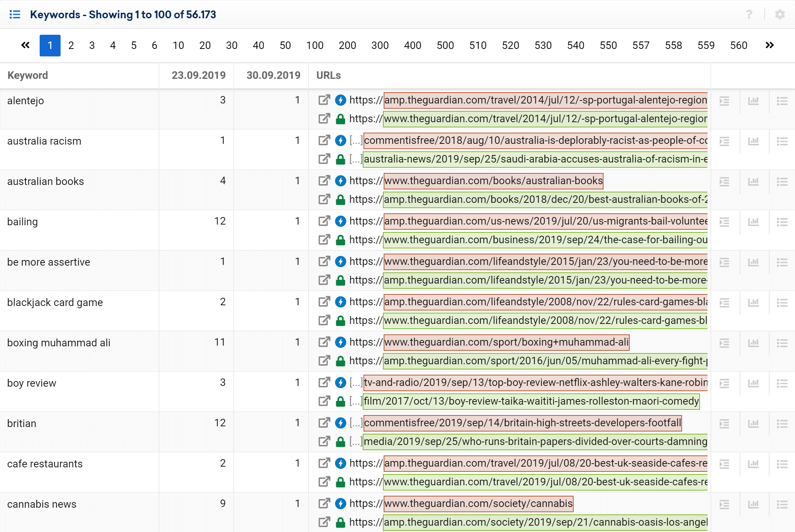795x532 pixels.
Task: Click list icon for boxing muhammad ali row
Action: coord(782,343)
